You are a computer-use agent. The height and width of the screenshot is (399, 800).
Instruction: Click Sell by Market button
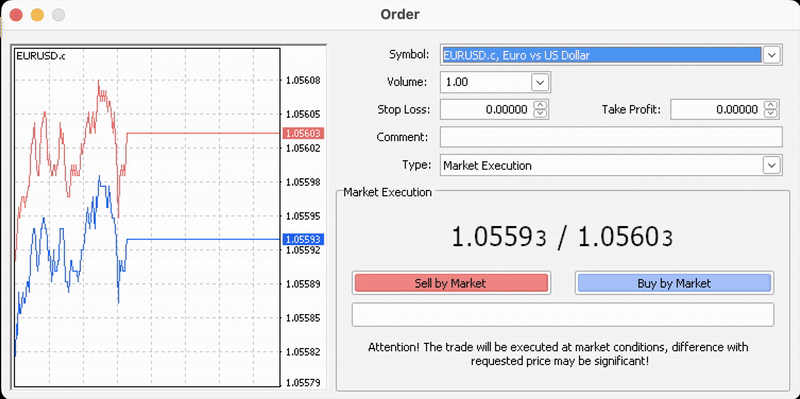(451, 283)
